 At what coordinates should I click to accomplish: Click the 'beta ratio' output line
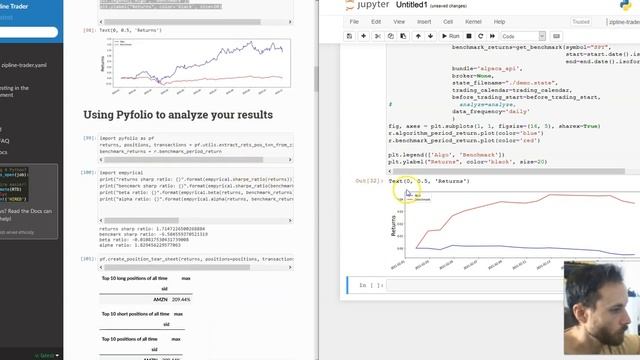(x=144, y=240)
